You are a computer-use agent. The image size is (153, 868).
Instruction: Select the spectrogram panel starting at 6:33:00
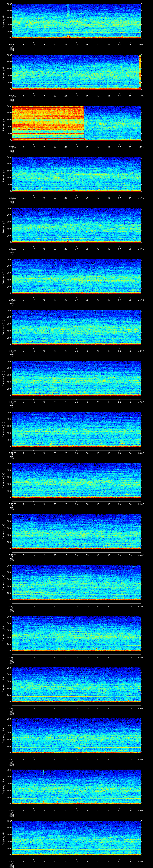(77, 225)
